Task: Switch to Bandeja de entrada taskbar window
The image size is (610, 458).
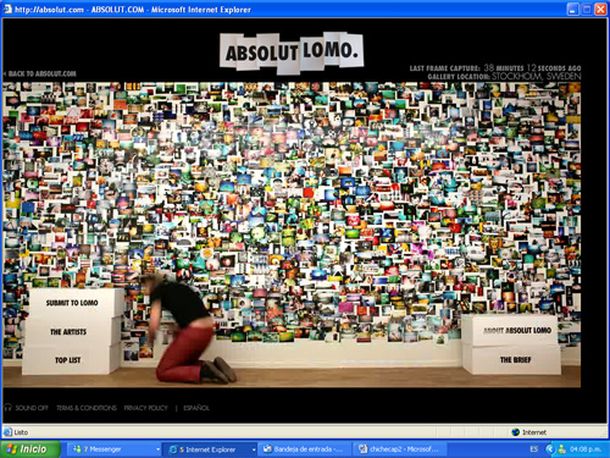Action: (x=302, y=450)
